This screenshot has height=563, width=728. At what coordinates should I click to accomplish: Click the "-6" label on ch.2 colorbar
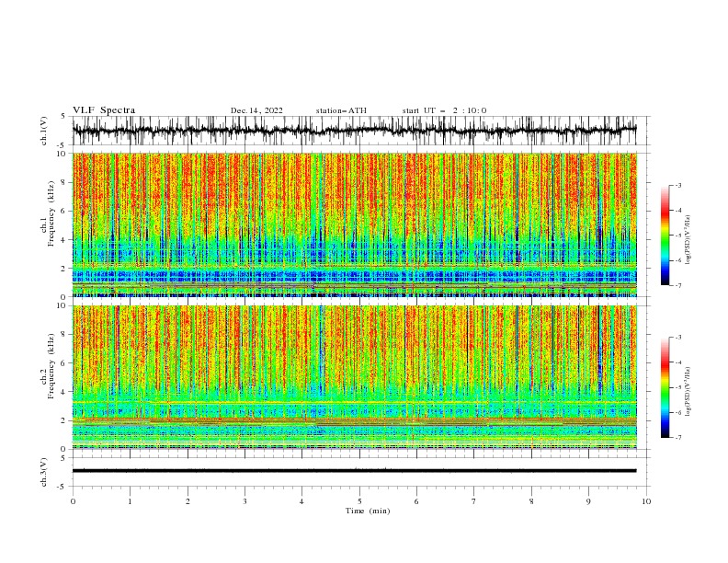[678, 412]
